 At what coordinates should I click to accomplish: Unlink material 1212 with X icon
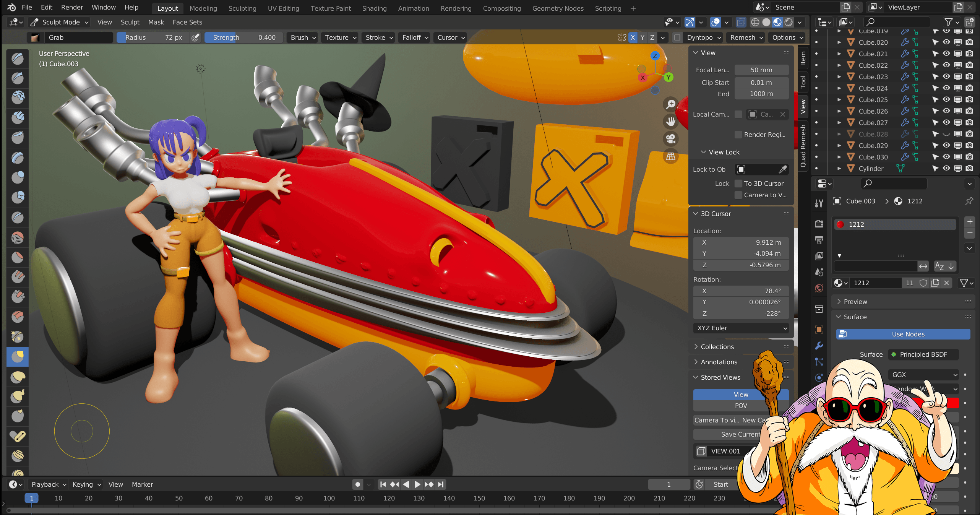(x=946, y=283)
